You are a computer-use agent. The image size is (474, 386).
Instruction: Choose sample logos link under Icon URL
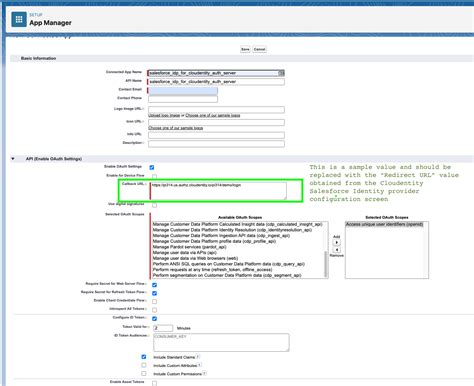176,128
